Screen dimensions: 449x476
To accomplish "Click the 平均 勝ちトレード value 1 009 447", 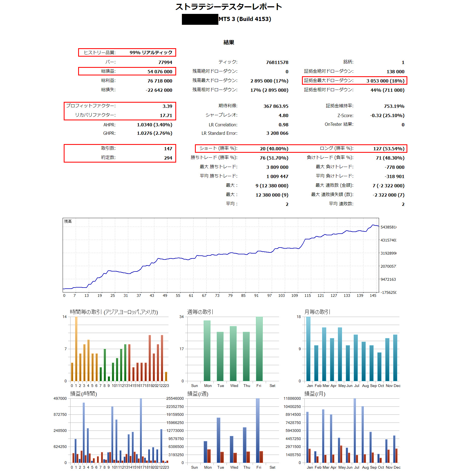I will coord(277,176).
